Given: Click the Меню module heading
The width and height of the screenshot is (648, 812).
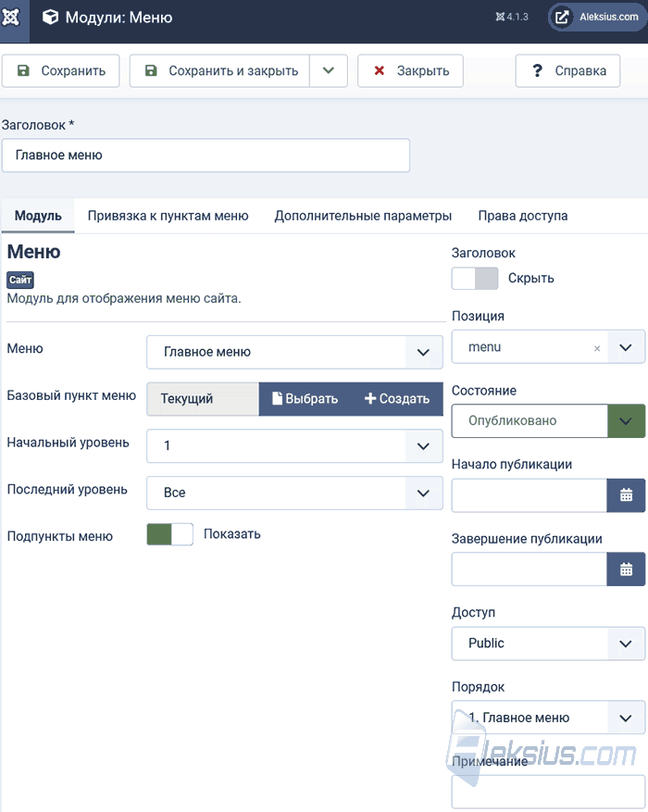Looking at the screenshot, I should pos(33,252).
